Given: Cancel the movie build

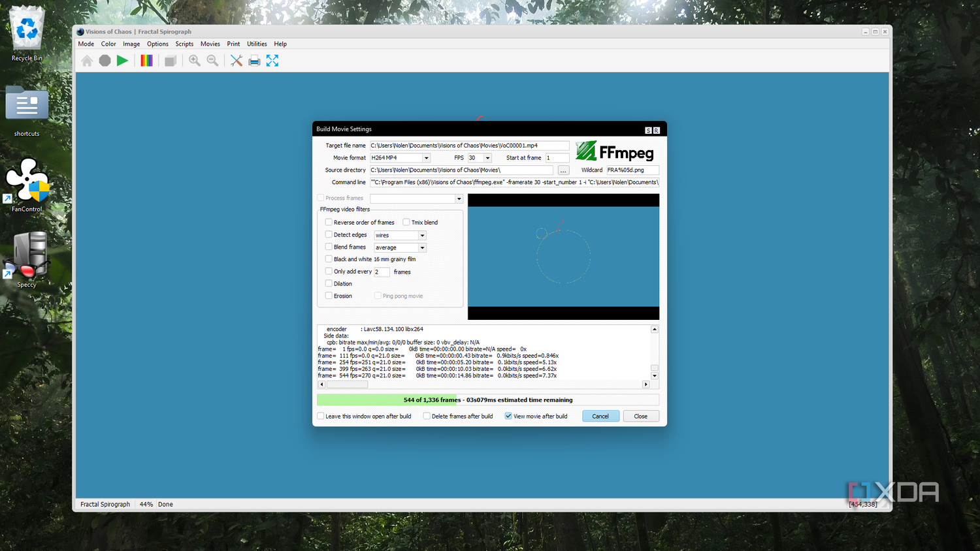Looking at the screenshot, I should click(600, 416).
